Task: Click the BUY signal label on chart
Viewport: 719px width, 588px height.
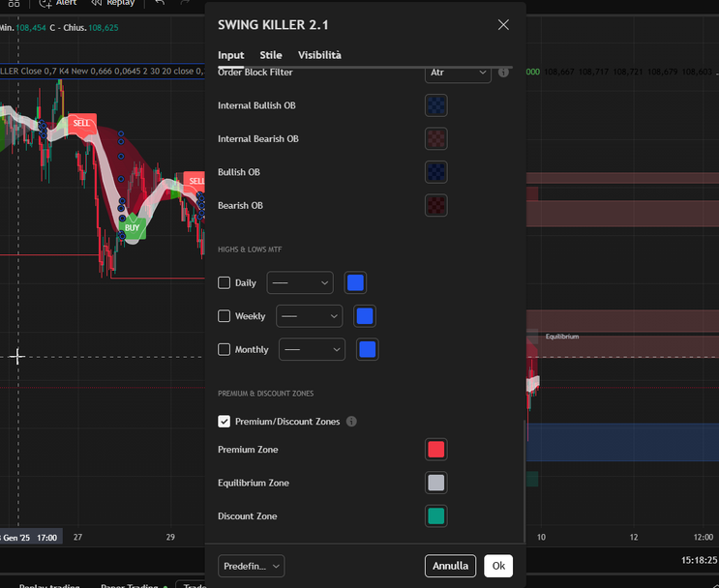Action: [132, 228]
